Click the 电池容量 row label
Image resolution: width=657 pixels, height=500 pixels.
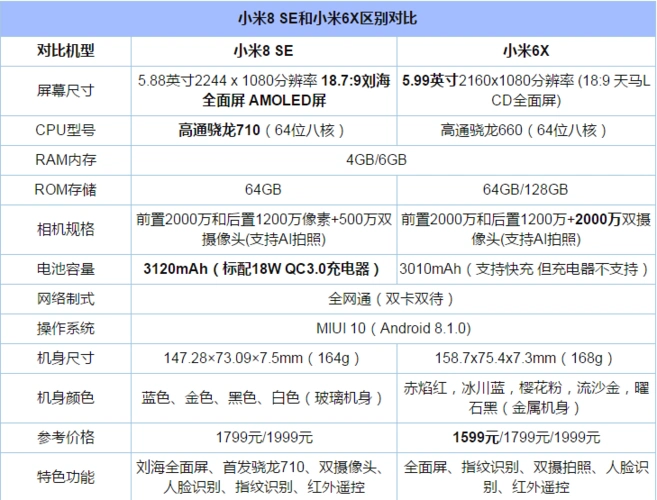pyautogui.click(x=66, y=269)
